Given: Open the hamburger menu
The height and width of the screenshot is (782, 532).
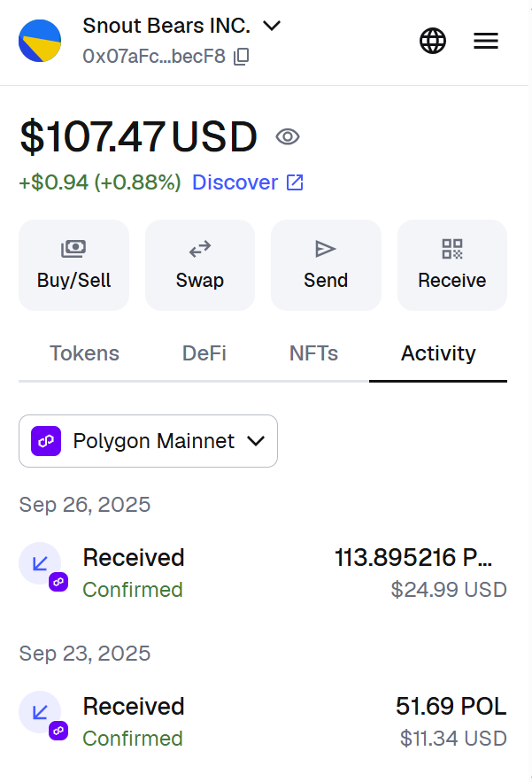Looking at the screenshot, I should [x=486, y=41].
